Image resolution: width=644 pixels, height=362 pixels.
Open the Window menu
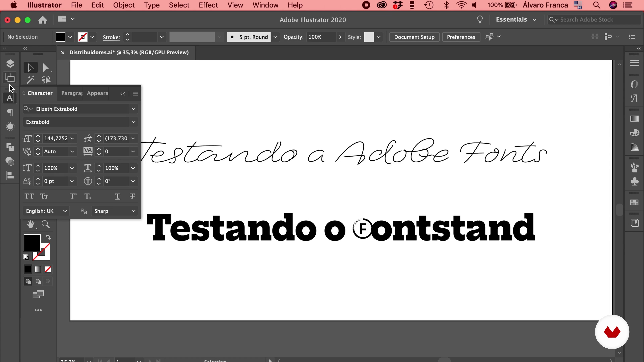tap(265, 5)
